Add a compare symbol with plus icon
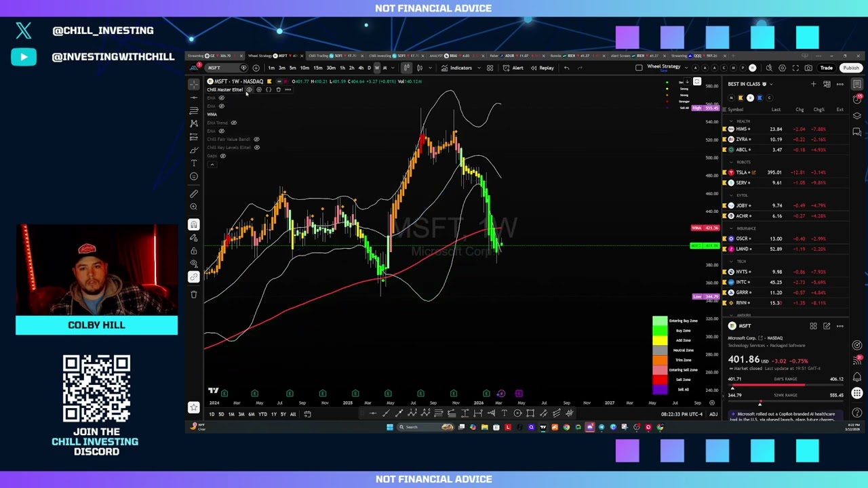Screen dimensions: 868x488 tap(256, 68)
